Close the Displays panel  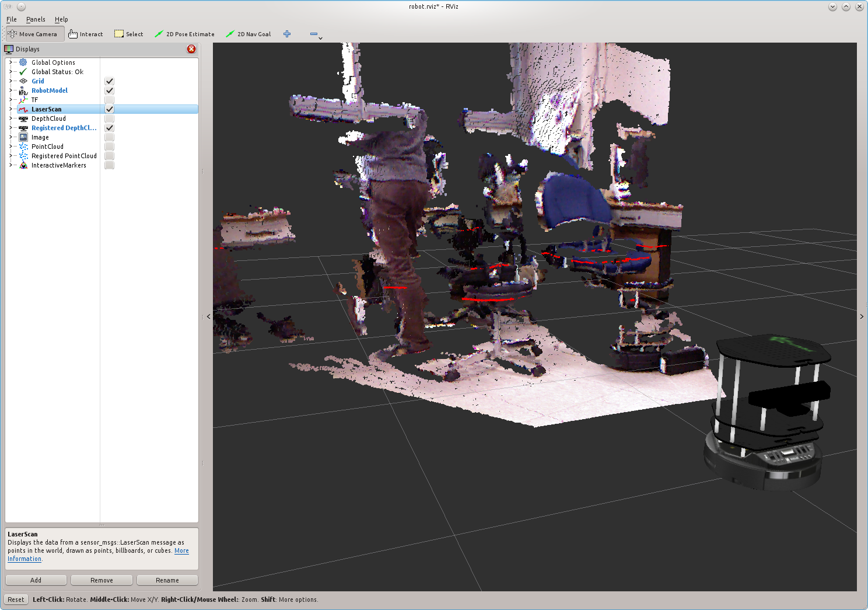(x=191, y=49)
